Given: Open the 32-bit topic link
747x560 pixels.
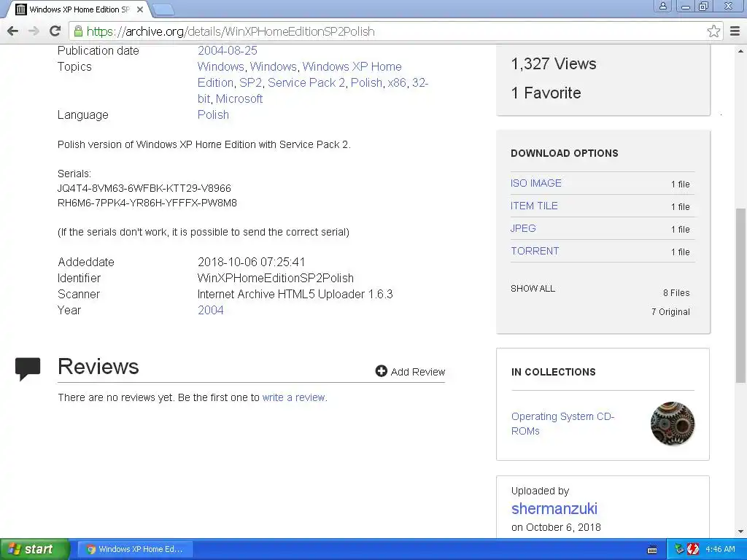Looking at the screenshot, I should tap(419, 83).
